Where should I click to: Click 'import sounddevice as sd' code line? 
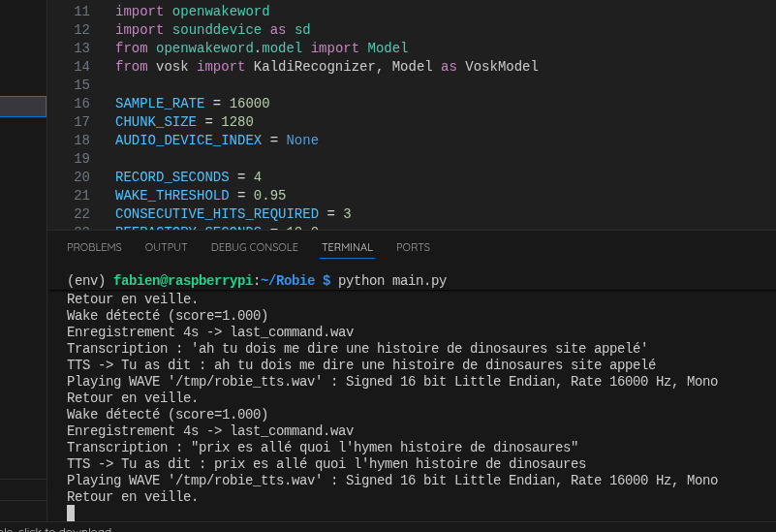[213, 30]
